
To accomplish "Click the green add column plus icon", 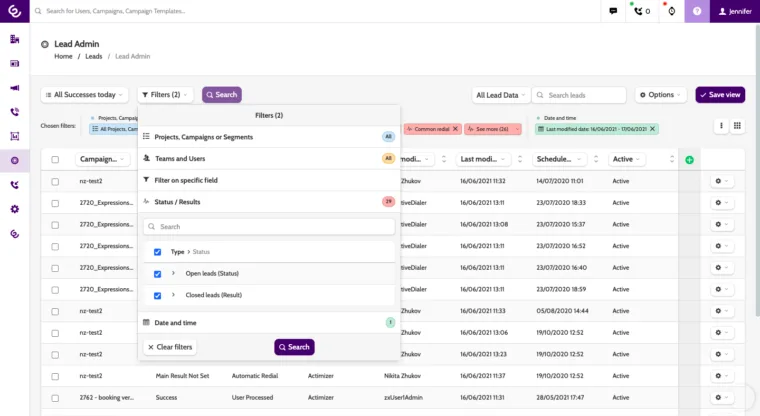I will coord(689,160).
